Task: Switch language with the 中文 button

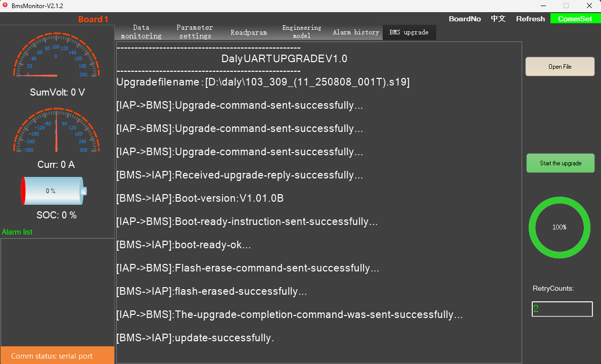Action: [498, 19]
